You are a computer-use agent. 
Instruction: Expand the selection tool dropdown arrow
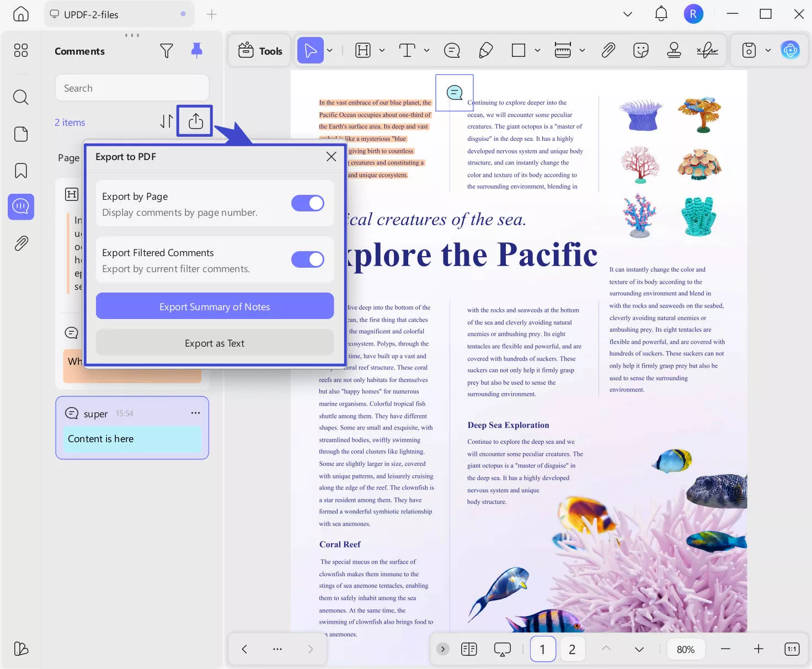click(x=330, y=50)
